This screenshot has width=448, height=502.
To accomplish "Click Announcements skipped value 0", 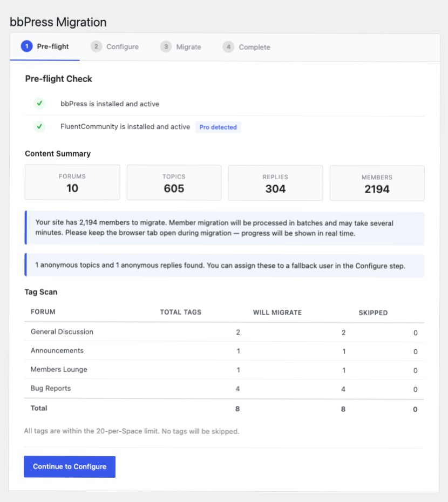I will pos(415,352).
